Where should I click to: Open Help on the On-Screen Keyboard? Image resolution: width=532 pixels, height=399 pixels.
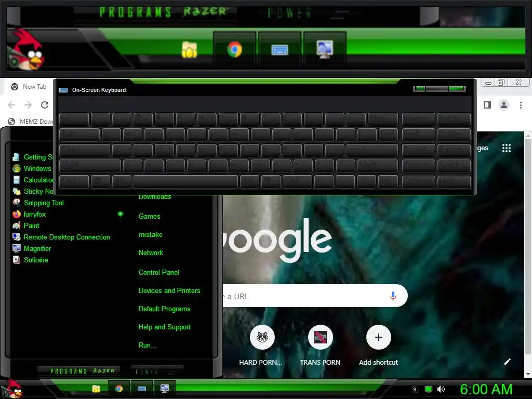pos(454,181)
